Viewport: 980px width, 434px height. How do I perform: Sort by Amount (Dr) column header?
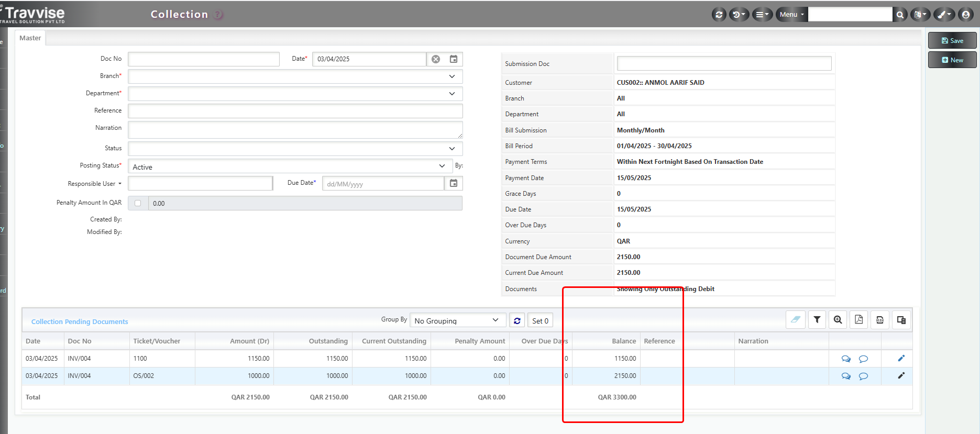click(249, 341)
